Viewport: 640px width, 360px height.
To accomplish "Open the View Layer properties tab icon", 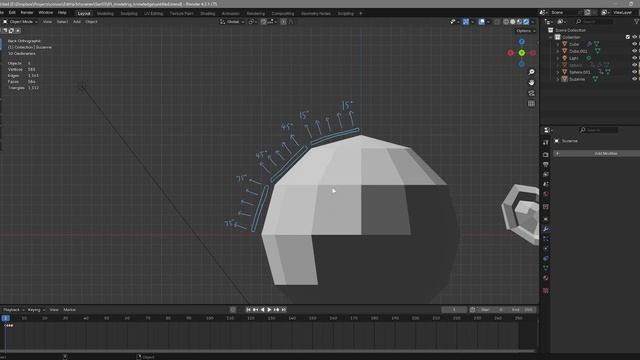I will click(x=546, y=174).
